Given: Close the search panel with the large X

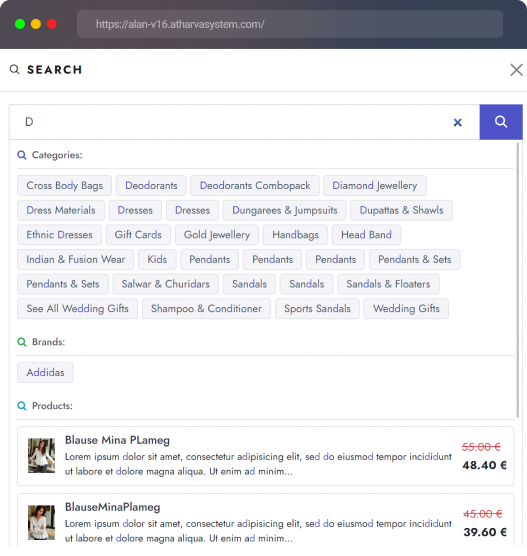Looking at the screenshot, I should coord(516,70).
